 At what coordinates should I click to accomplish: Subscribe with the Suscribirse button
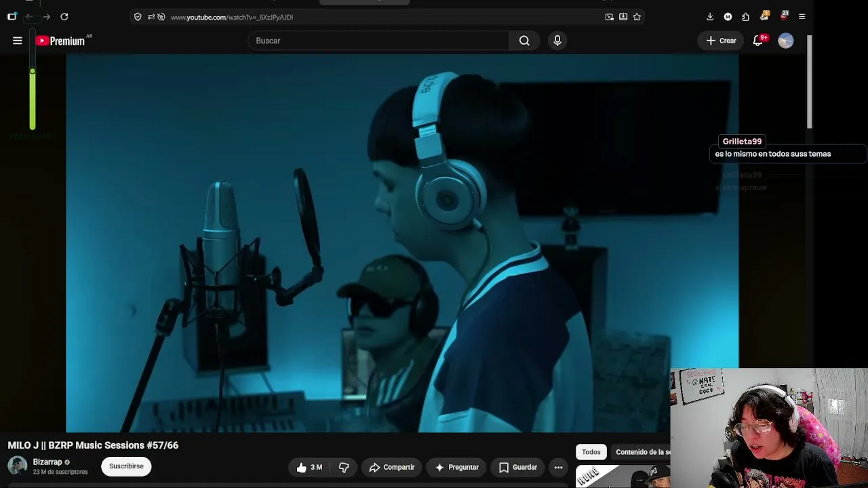pos(126,466)
